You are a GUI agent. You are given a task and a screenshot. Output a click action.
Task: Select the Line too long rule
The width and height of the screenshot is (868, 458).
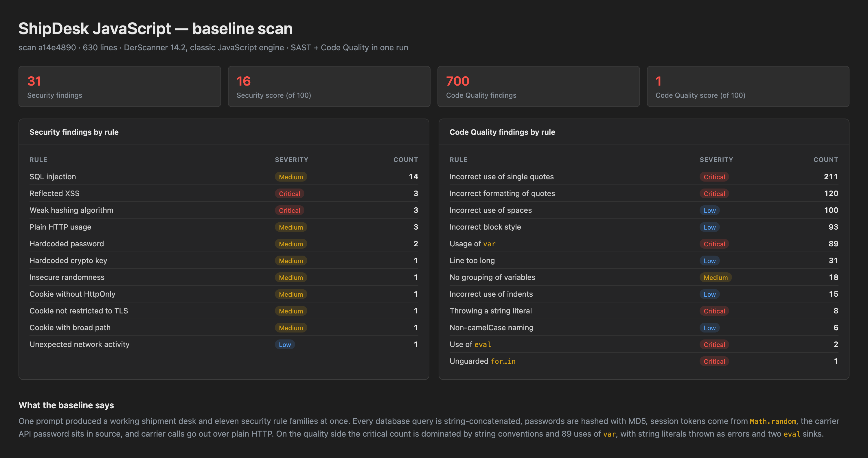point(472,260)
